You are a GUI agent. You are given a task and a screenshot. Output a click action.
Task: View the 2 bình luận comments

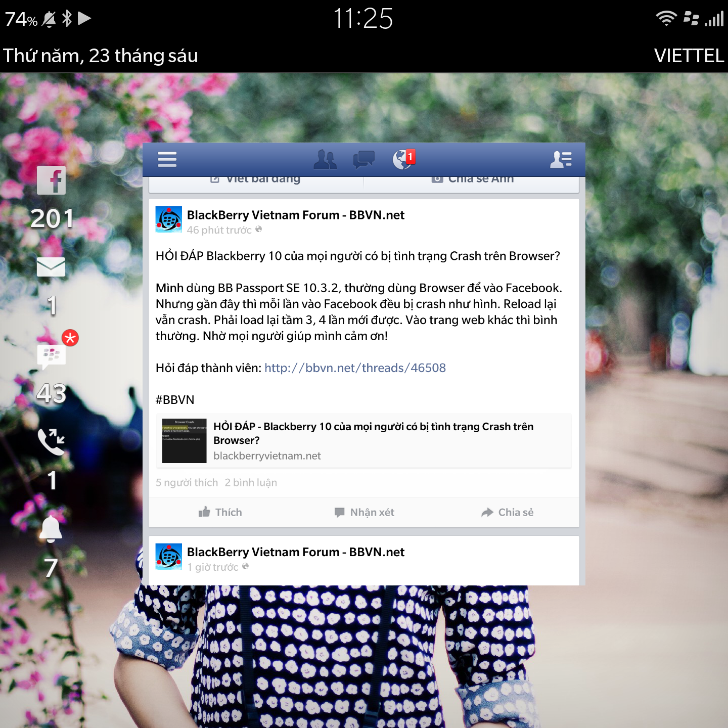click(251, 482)
